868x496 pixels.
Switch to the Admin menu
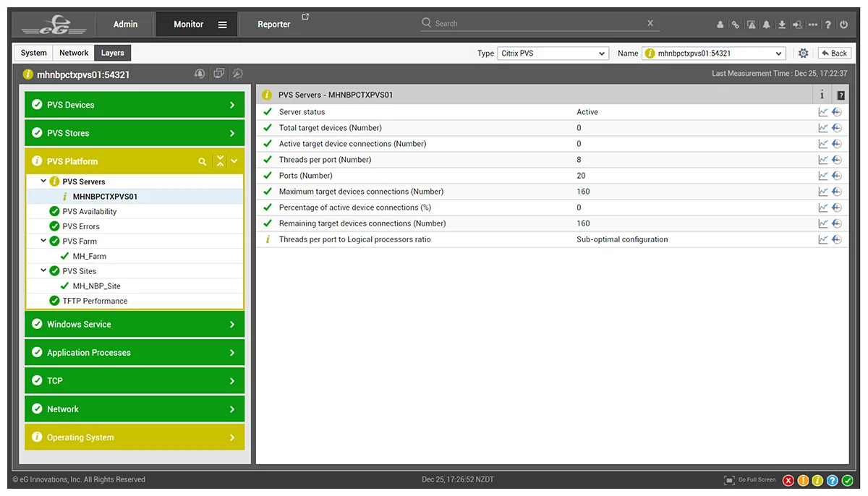(x=125, y=25)
